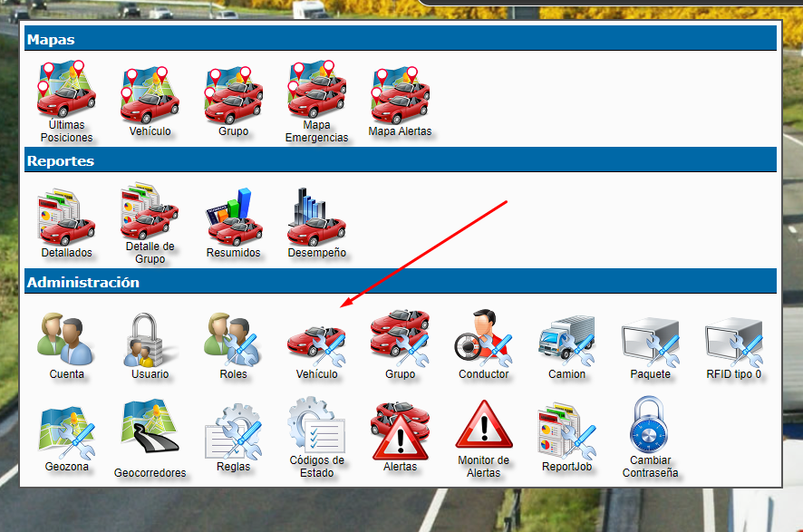This screenshot has height=532, width=803.
Task: Open Resumidos reports icon
Action: pyautogui.click(x=233, y=216)
